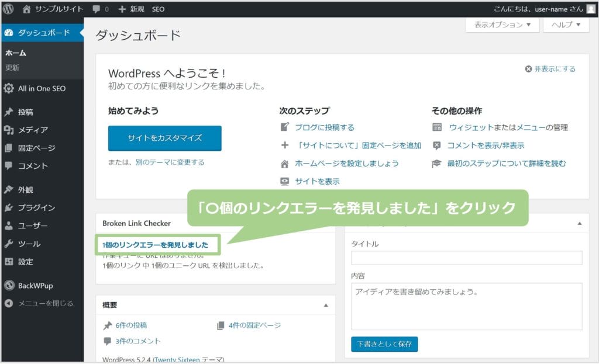Click the house icon beside ホームページを設定しましょう
The height and width of the screenshot is (364, 599).
pos(285,164)
